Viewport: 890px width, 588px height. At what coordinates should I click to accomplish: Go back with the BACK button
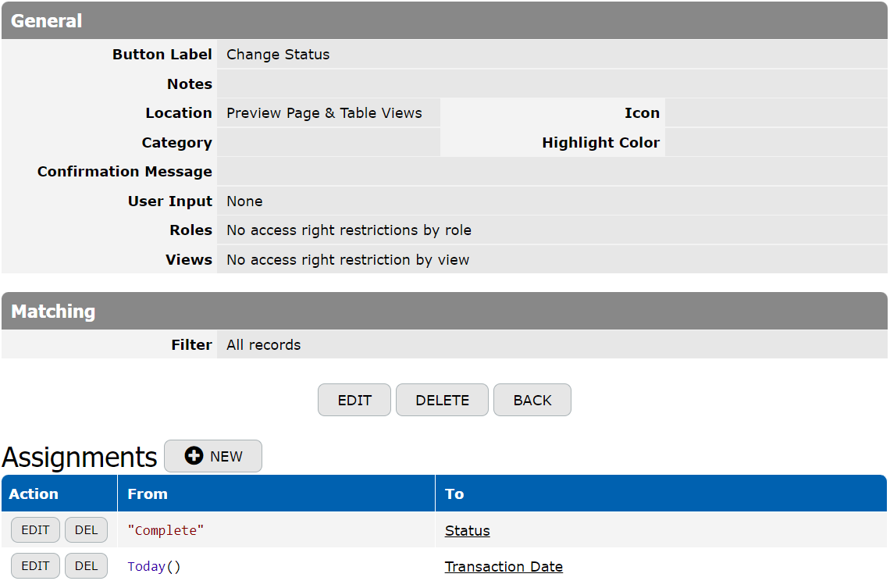532,400
